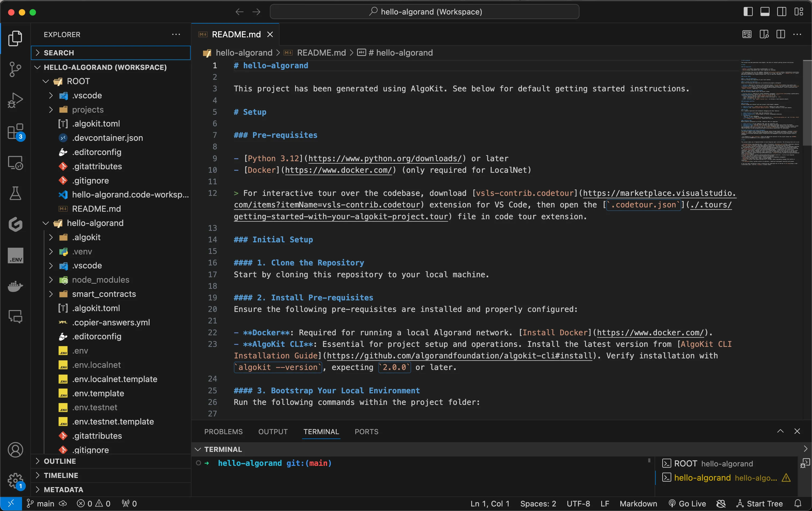Expand the OUTLINE section
The width and height of the screenshot is (812, 511).
pos(111,461)
